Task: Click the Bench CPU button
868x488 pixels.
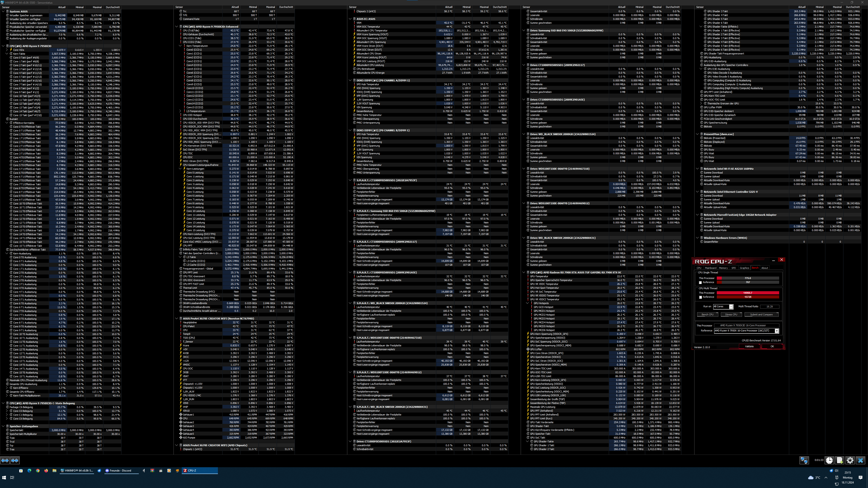Action: coord(707,314)
